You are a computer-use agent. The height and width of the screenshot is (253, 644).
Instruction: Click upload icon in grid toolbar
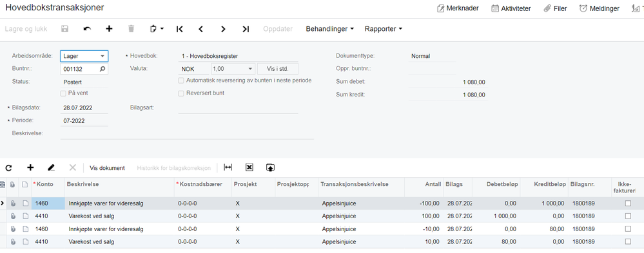[270, 167]
